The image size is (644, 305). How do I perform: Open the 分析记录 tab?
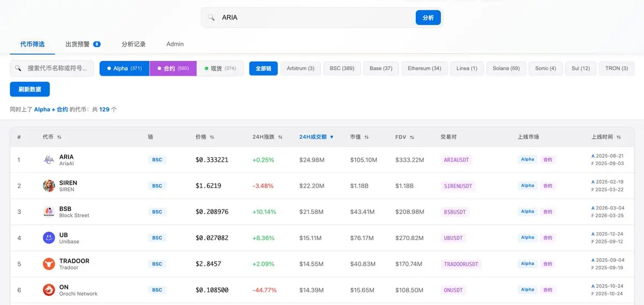(134, 44)
